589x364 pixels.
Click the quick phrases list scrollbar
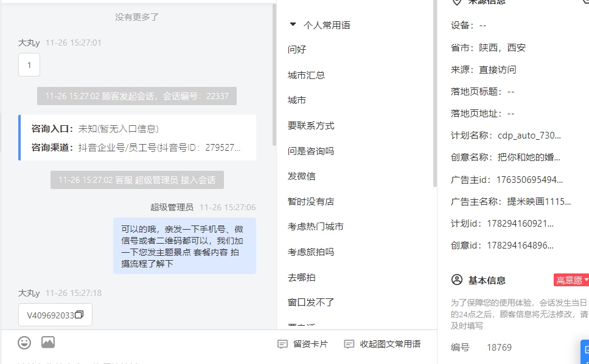coord(435,94)
